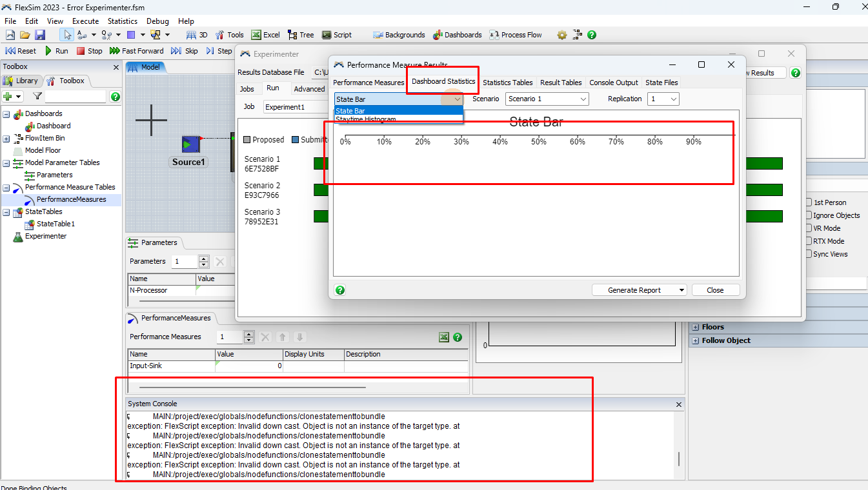The height and width of the screenshot is (490, 868).
Task: Click the Reset simulation button
Action: [21, 51]
